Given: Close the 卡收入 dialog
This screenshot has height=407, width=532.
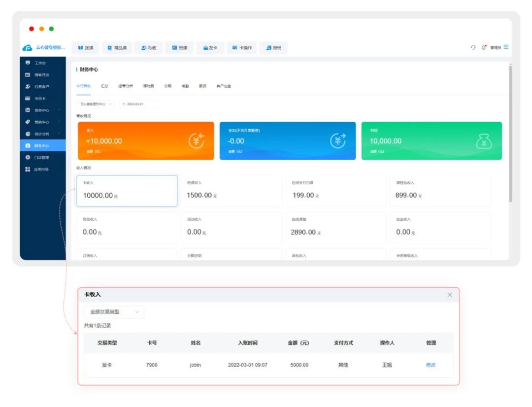Looking at the screenshot, I should pos(449,295).
